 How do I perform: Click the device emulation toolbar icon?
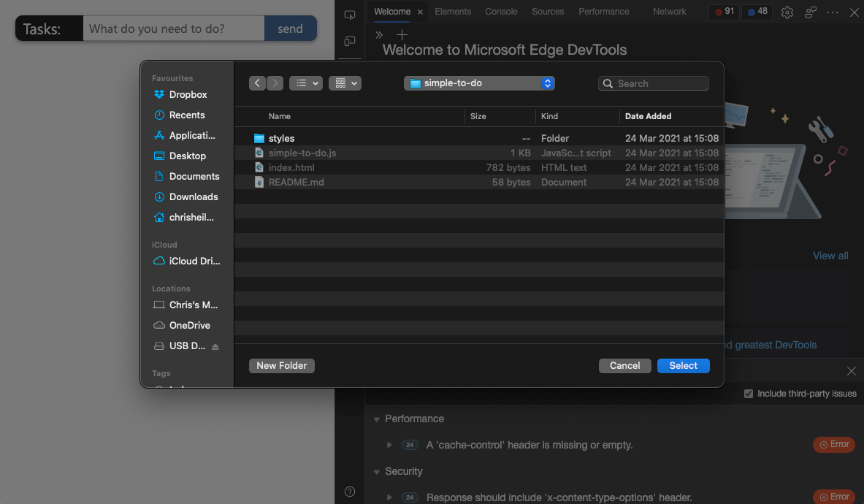pyautogui.click(x=349, y=42)
